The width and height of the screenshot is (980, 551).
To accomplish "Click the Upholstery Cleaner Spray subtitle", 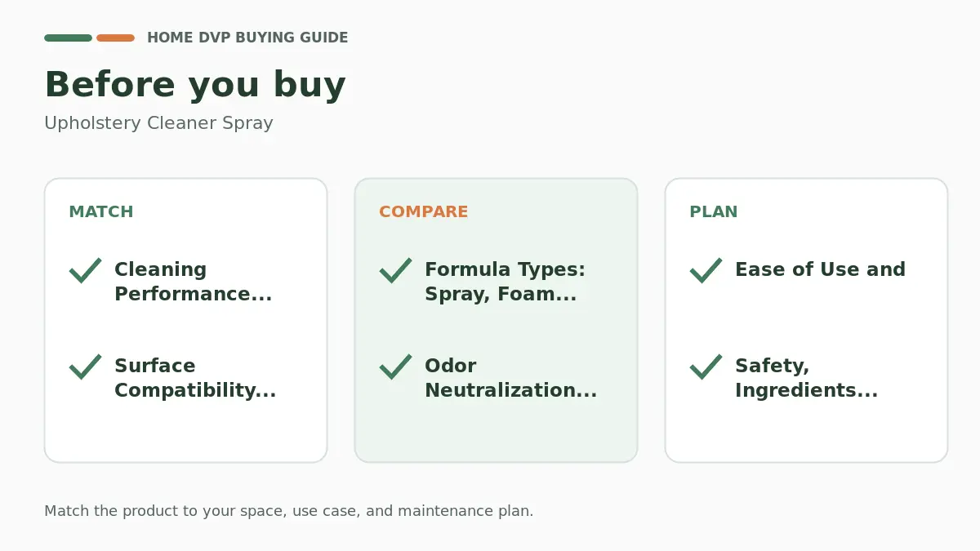I will pyautogui.click(x=158, y=123).
